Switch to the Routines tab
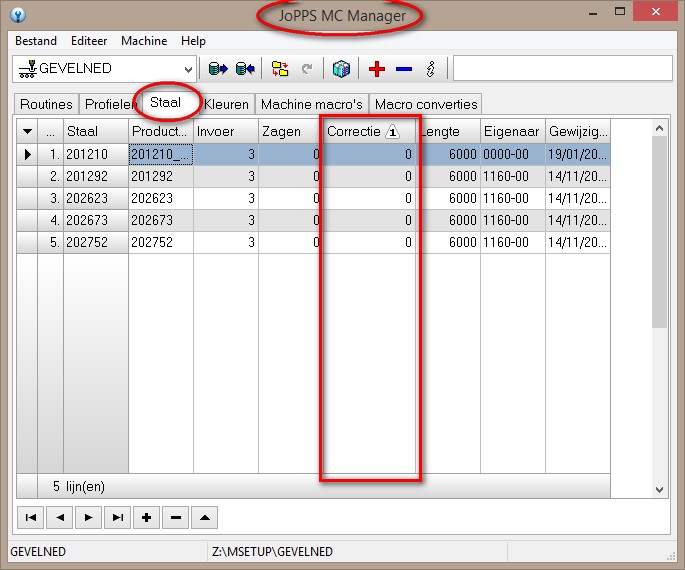 point(46,104)
